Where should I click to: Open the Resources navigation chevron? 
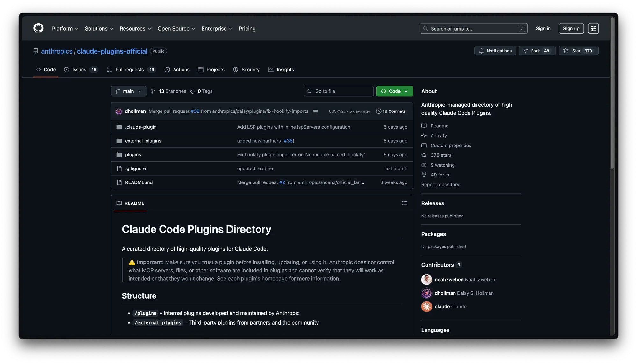(x=149, y=28)
